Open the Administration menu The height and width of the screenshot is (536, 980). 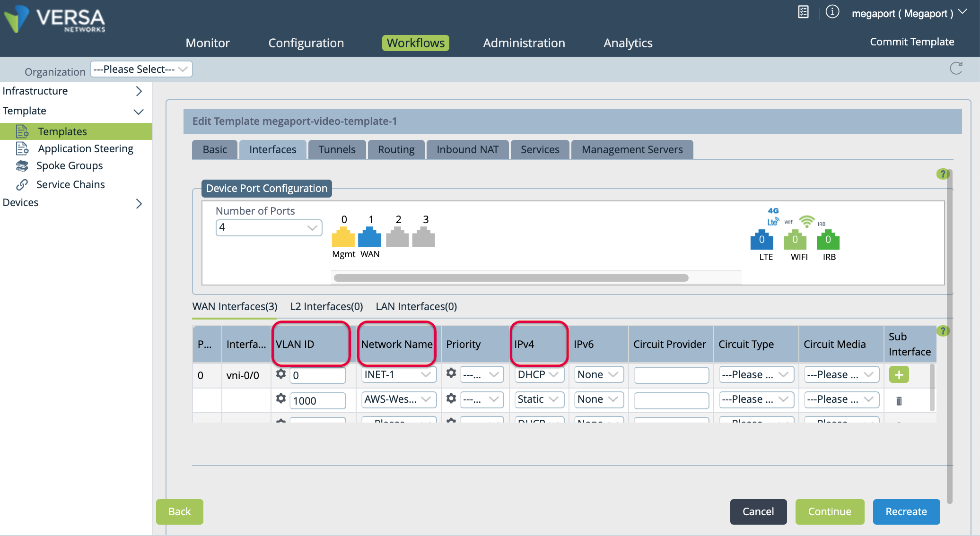click(x=524, y=43)
